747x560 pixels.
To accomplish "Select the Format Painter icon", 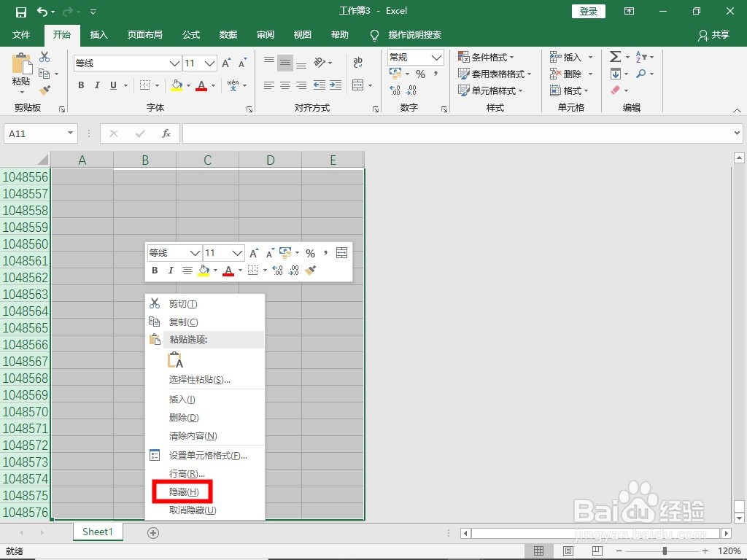I will 44,89.
